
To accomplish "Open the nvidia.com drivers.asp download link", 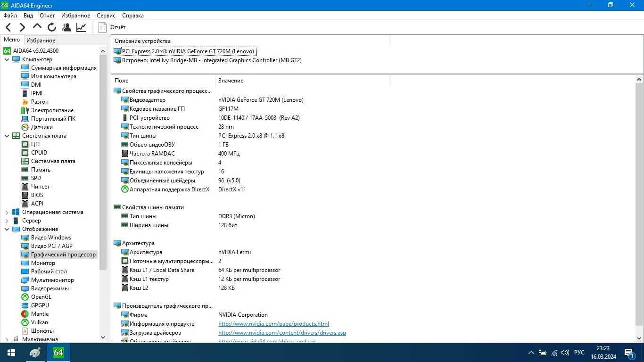I will [282, 333].
